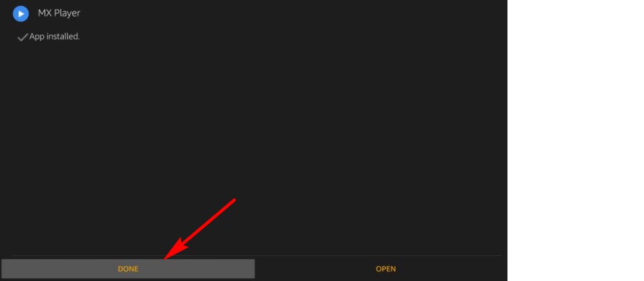Click the white blank area on right
This screenshot has width=644, height=281.
[575, 140]
